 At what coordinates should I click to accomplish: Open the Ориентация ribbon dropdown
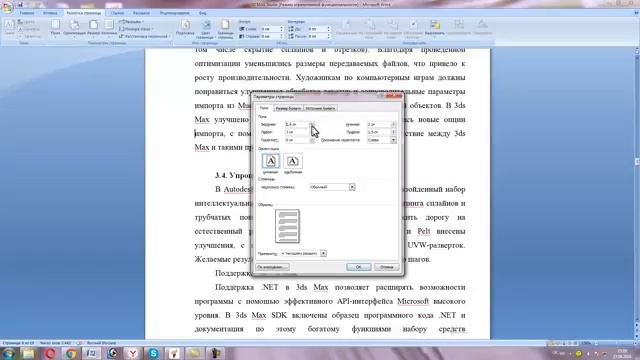[74, 28]
